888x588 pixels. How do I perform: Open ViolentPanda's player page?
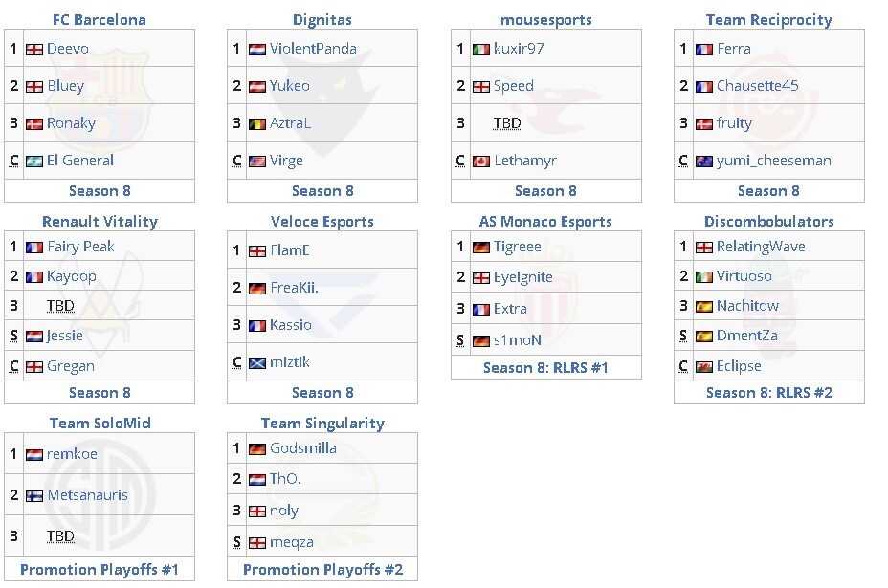[313, 49]
